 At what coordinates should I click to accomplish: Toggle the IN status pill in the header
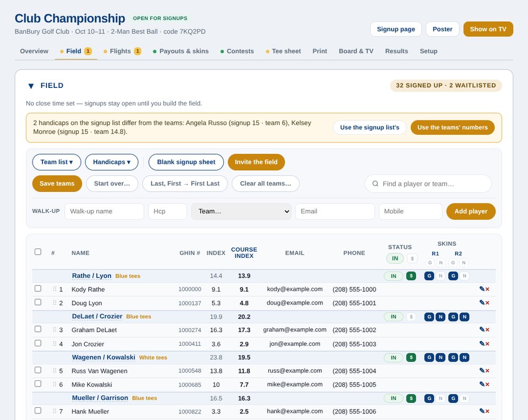(x=395, y=258)
